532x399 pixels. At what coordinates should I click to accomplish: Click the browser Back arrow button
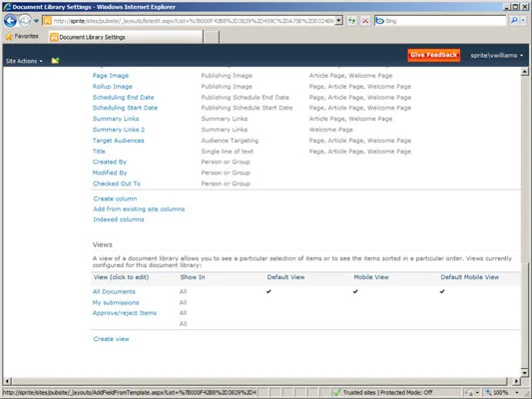click(10, 21)
